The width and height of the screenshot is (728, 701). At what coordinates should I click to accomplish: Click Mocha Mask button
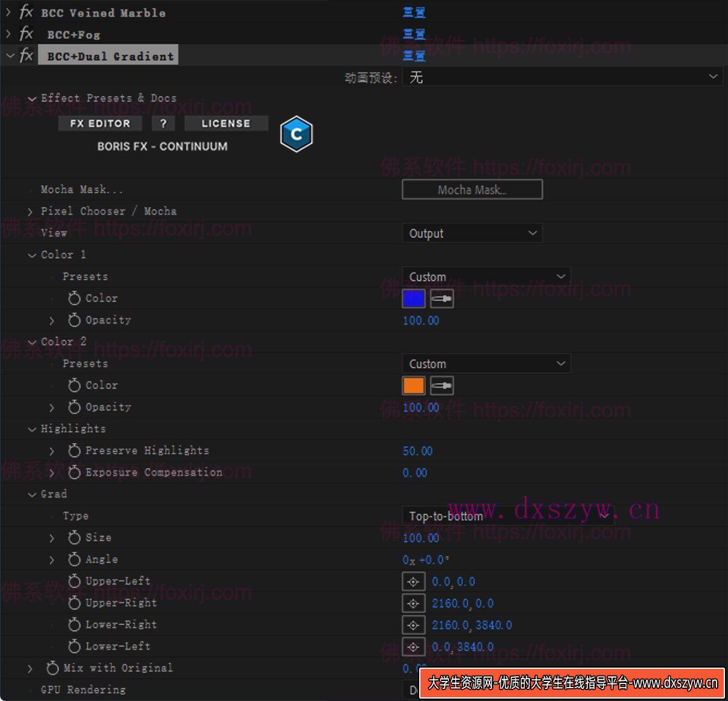coord(472,189)
